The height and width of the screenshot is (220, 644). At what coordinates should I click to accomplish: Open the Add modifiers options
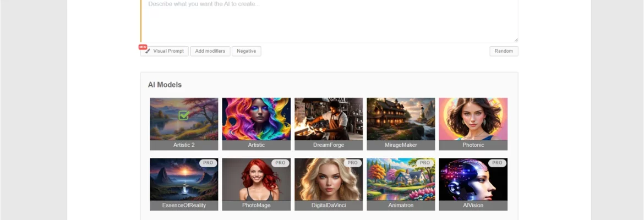tap(210, 51)
